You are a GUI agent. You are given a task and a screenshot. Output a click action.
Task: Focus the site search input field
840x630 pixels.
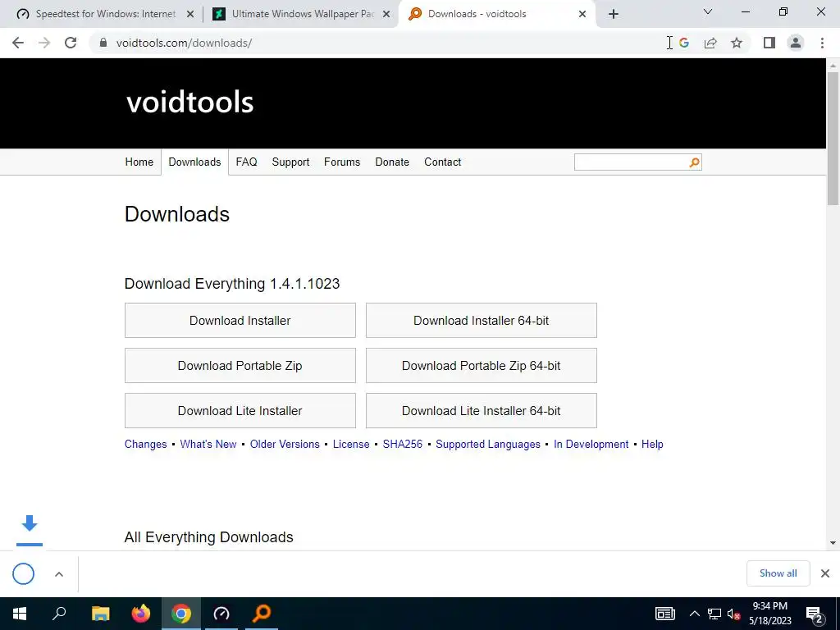(x=631, y=162)
